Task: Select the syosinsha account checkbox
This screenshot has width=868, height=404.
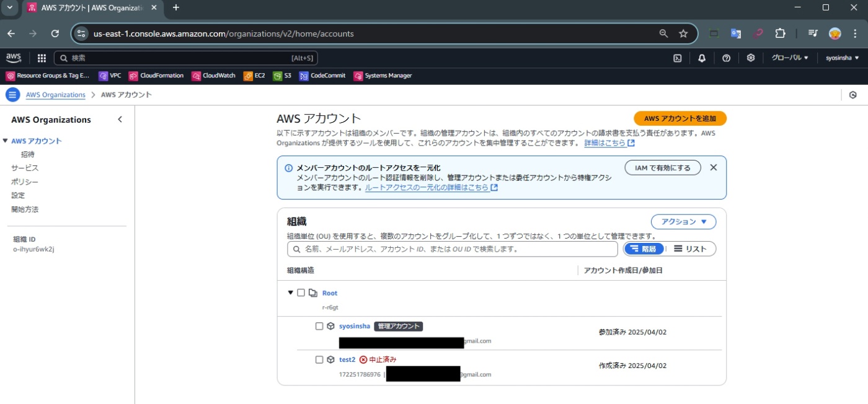Action: 319,326
